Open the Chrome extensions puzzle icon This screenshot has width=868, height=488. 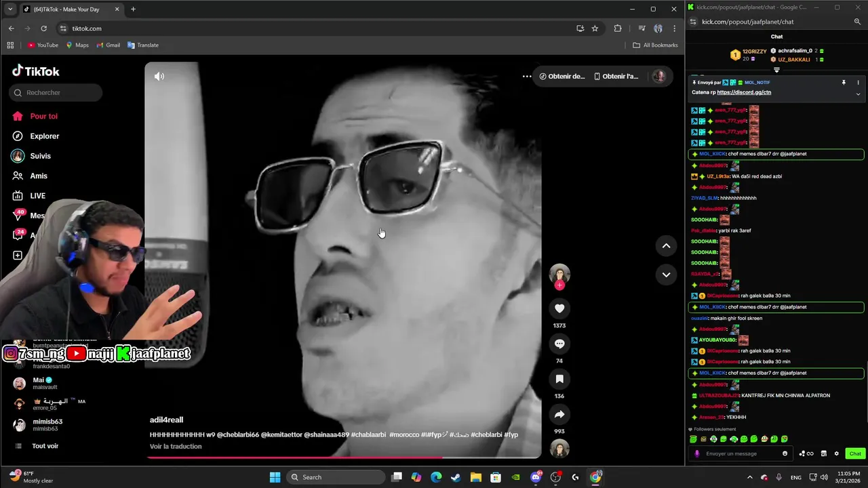coord(617,28)
